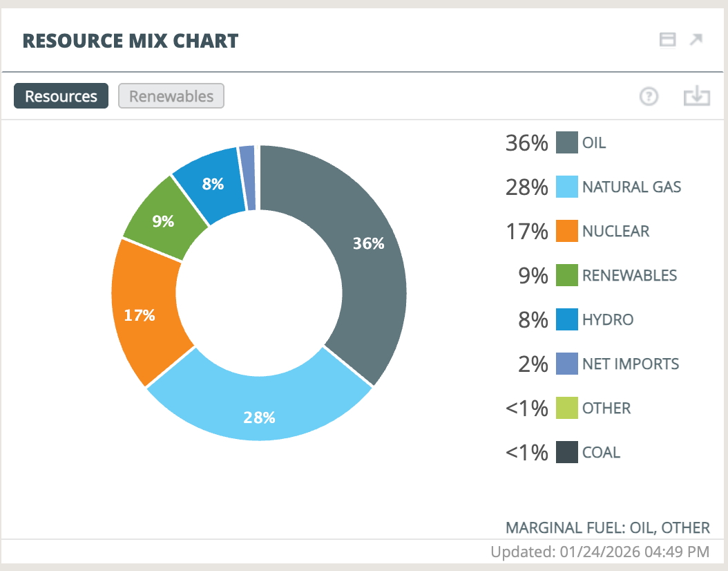Click the Resource Mix Chart title
Screen dimensions: 728x571
[x=131, y=41]
